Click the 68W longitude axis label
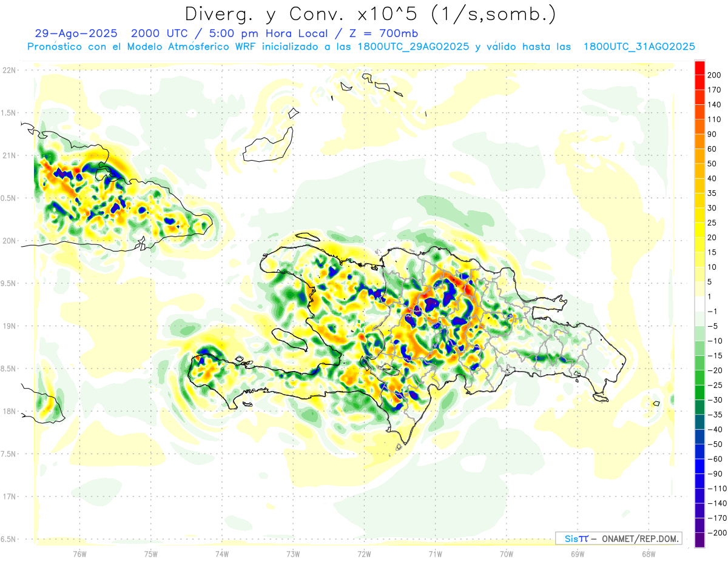This screenshot has width=728, height=562. coord(649,554)
